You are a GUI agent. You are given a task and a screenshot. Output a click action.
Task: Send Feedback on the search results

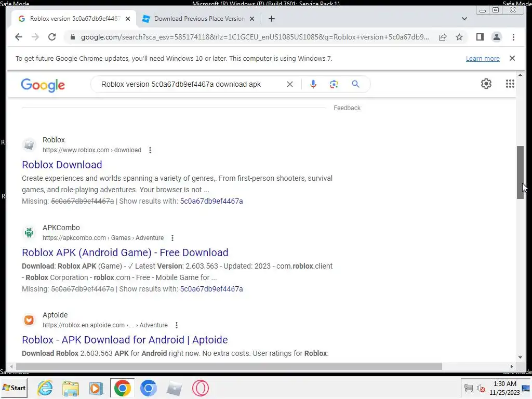tap(347, 108)
